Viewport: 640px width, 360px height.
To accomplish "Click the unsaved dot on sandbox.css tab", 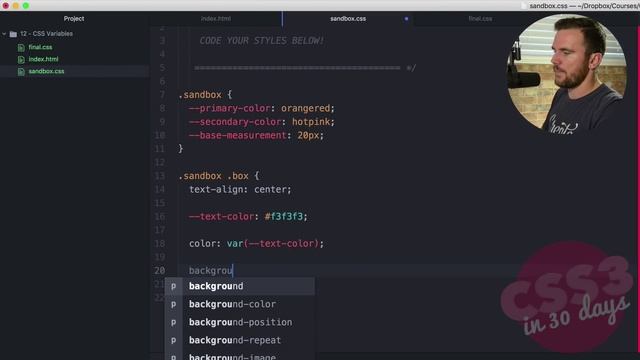I will pos(406,19).
